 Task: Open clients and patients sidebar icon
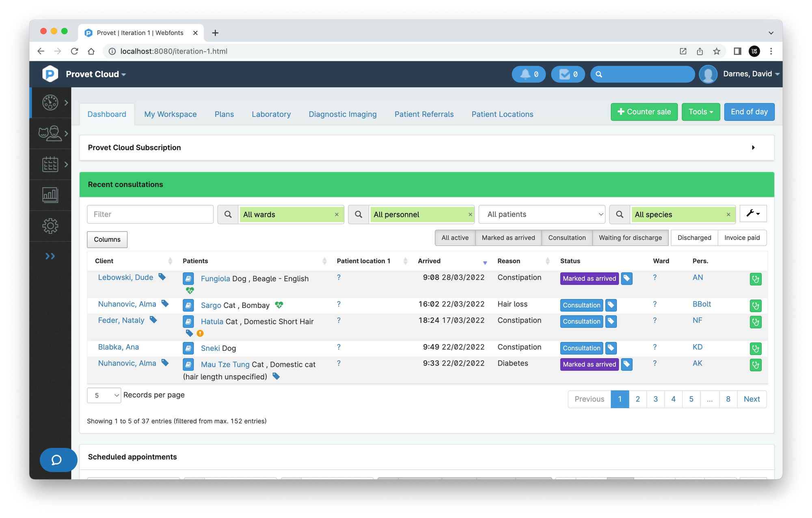pyautogui.click(x=50, y=133)
